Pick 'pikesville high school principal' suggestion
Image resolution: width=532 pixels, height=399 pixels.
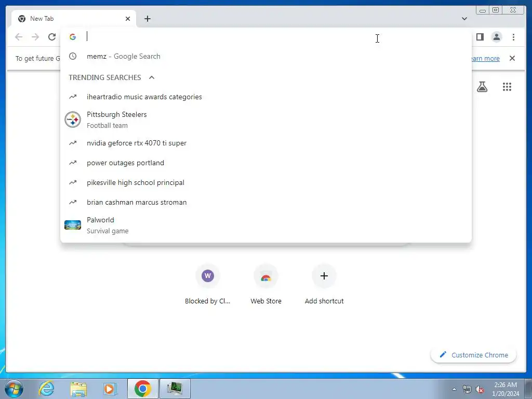[265, 182]
